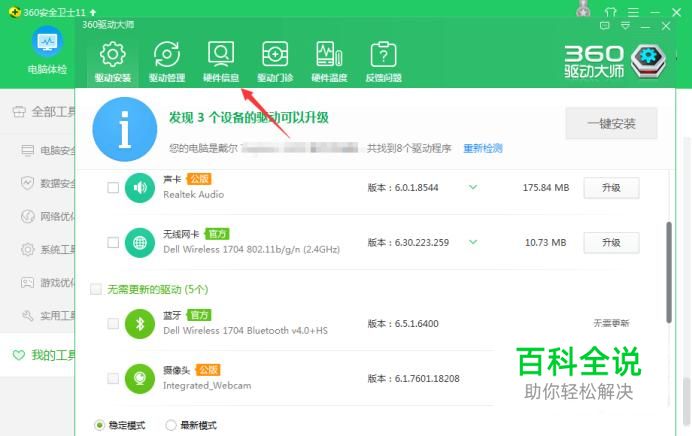692x436 pixels.
Task: Check the 蓝牙 driver checkbox
Action: (x=113, y=324)
